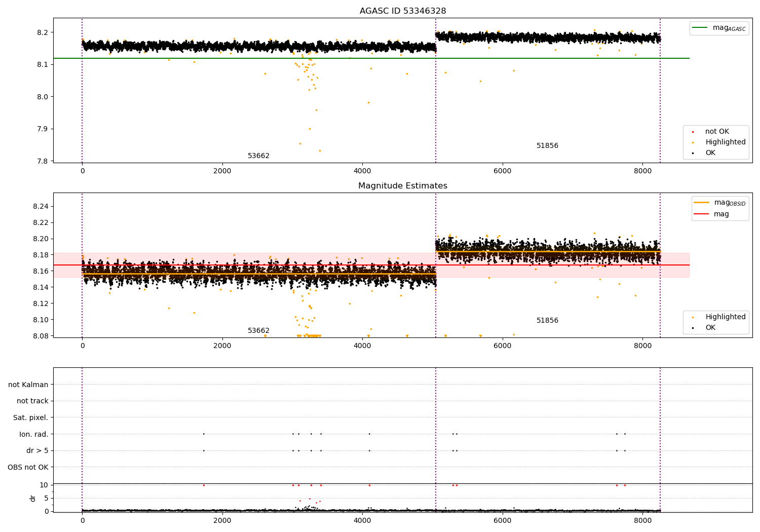Select the dr > 5 flag row label
Viewport: 760px width, 532px height.
(x=37, y=451)
